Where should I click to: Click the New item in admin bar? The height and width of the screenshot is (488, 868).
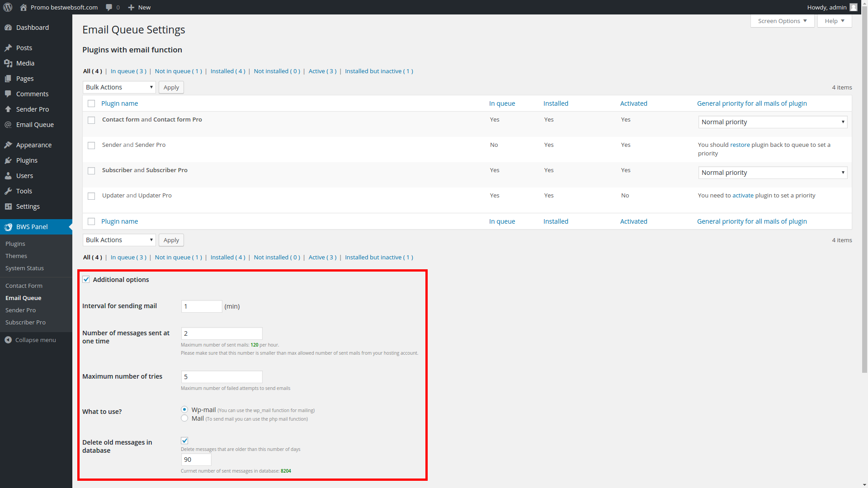pos(139,7)
